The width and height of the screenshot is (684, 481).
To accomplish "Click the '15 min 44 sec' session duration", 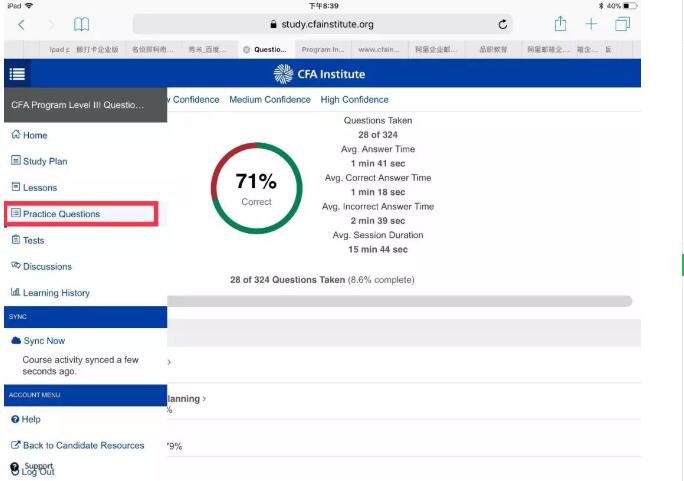I will coord(378,249).
